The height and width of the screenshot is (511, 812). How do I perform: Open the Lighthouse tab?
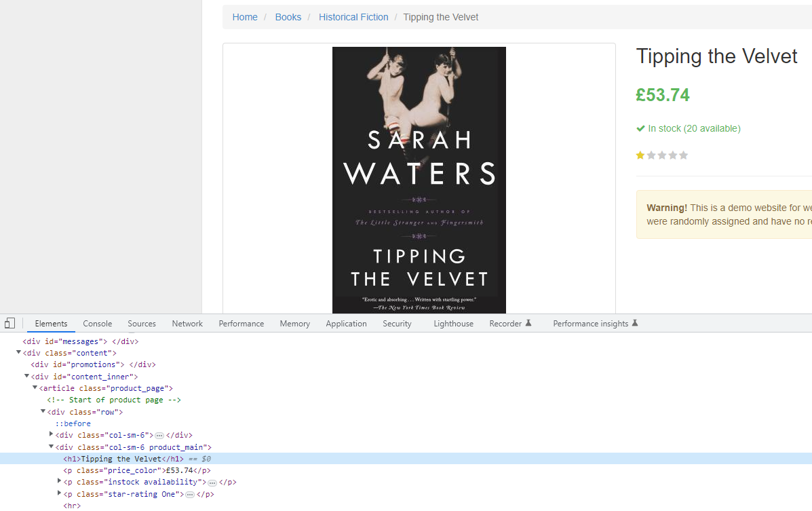tap(453, 324)
